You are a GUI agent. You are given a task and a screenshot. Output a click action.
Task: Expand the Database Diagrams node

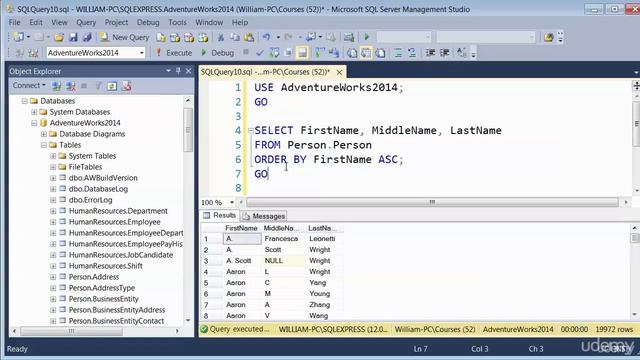44,134
